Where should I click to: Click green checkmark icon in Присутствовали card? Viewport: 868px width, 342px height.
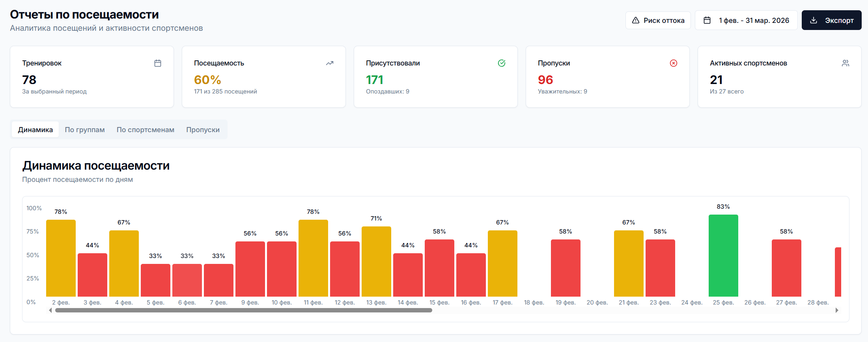[x=502, y=63]
